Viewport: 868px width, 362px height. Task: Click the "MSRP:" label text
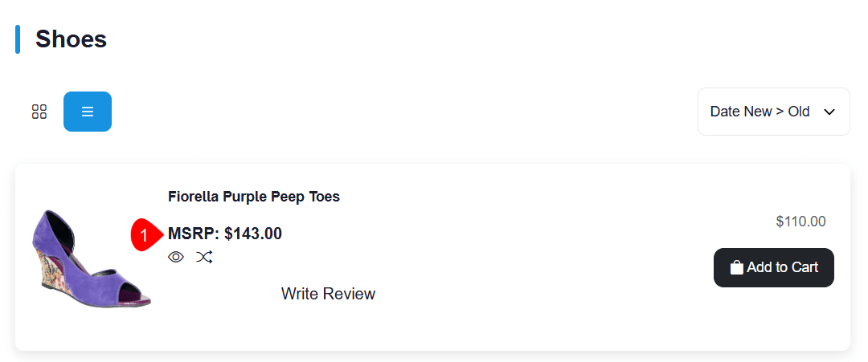point(193,234)
